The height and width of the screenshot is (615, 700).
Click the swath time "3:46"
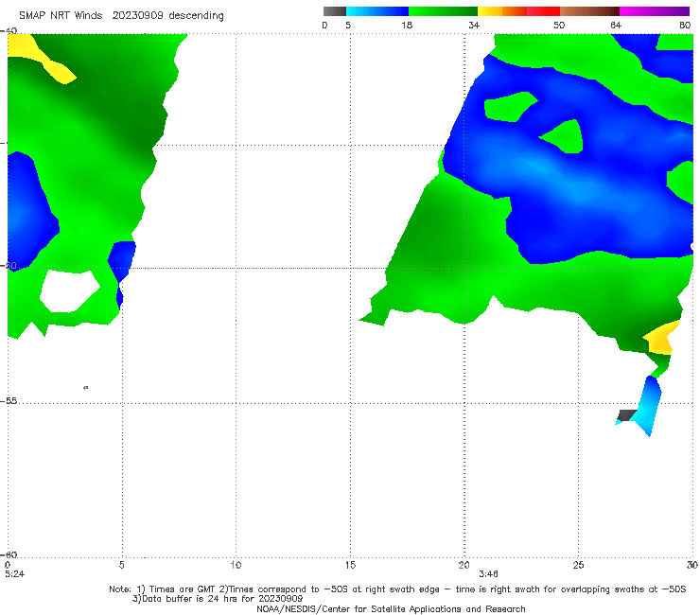click(488, 574)
